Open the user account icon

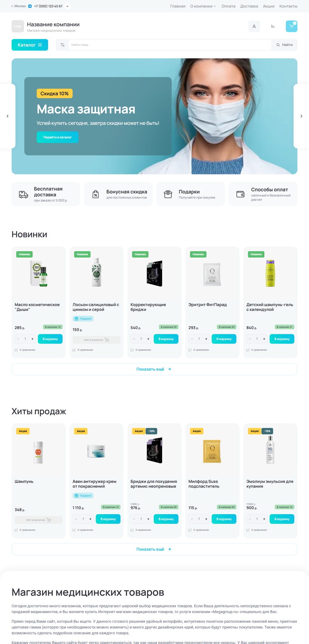(254, 26)
